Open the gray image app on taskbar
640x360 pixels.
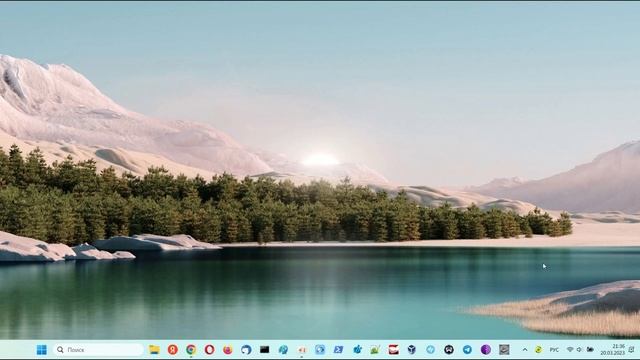tap(504, 350)
